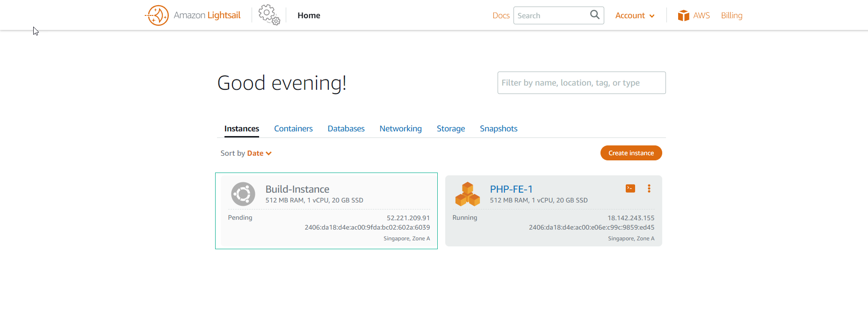Click IPv6 address ending in 9859:ed45
This screenshot has height=310, width=868.
point(592,227)
